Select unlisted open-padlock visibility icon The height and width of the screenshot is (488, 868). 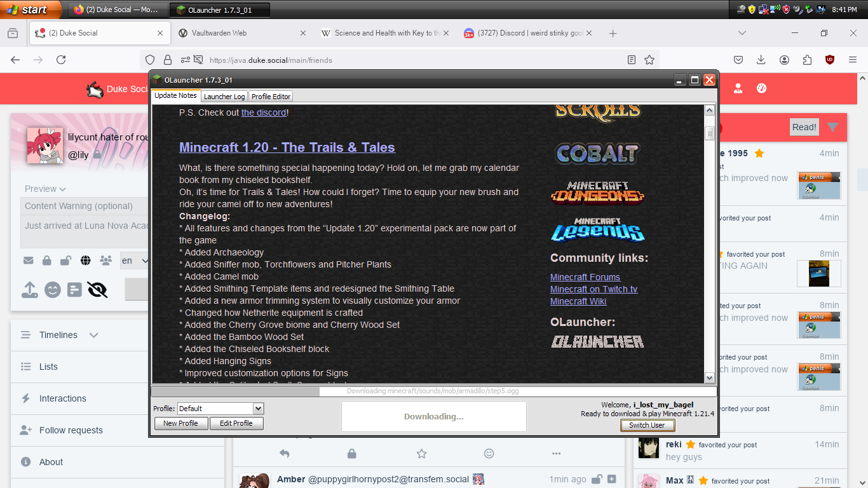65,261
